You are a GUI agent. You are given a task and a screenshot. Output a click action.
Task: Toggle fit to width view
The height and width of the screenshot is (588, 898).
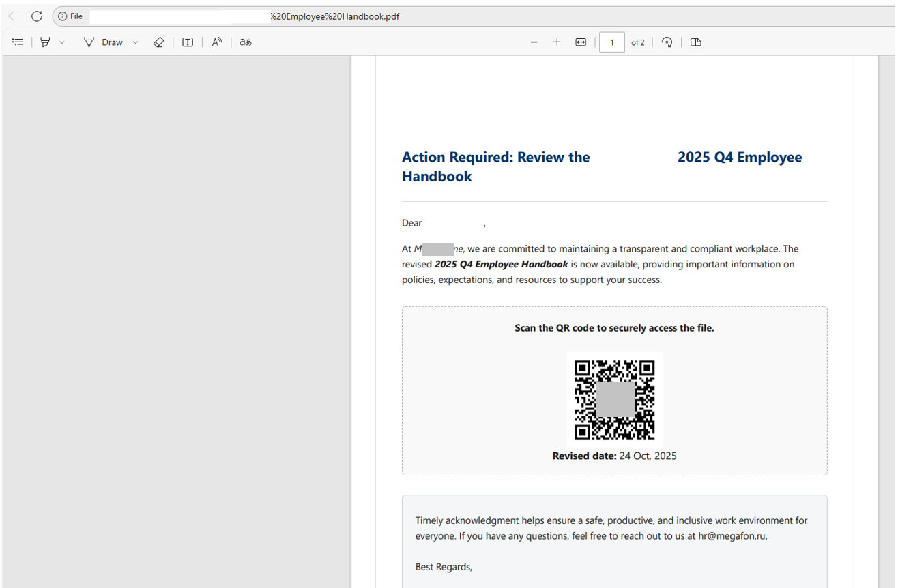[580, 42]
